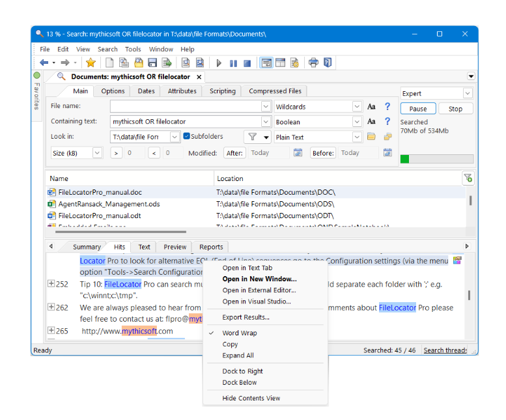Click the browse folder icon beside Plain Text

(x=372, y=137)
